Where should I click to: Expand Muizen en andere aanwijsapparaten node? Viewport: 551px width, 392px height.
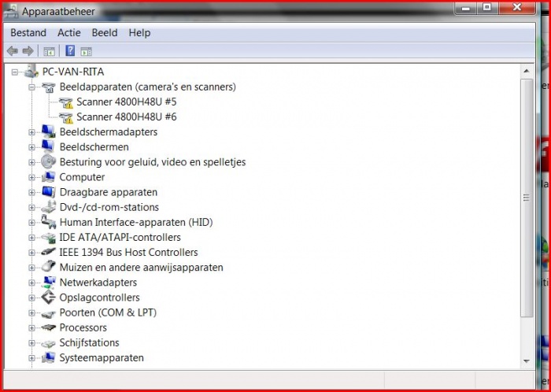(31, 268)
